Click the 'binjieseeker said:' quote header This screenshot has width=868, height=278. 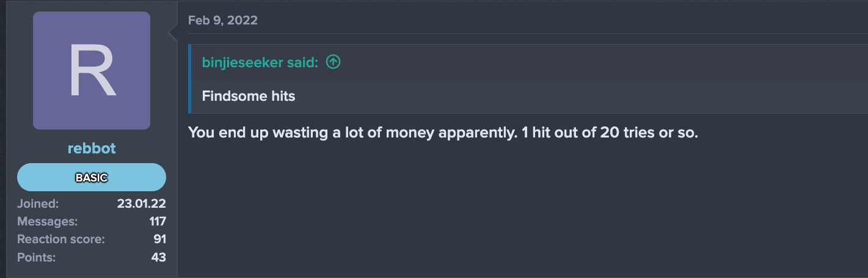point(260,62)
